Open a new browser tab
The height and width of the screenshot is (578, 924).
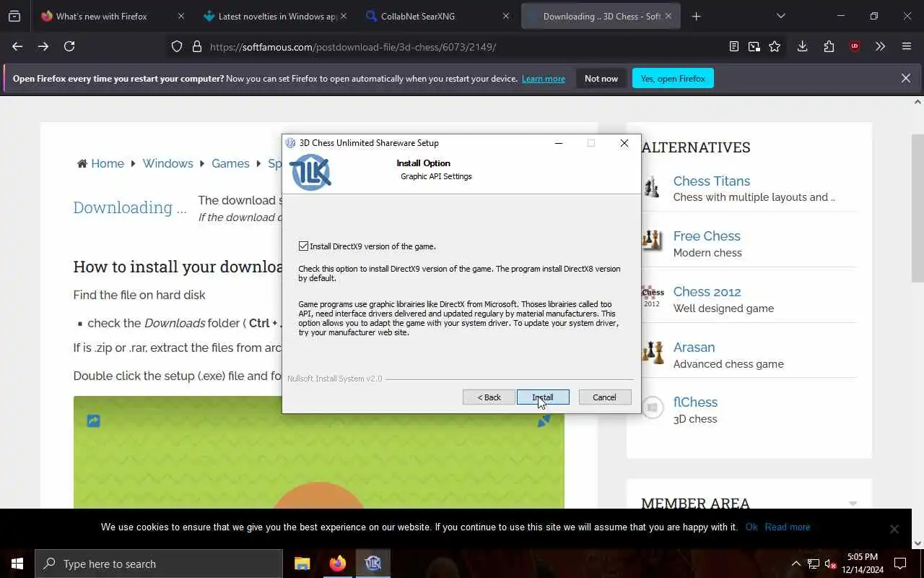696,16
